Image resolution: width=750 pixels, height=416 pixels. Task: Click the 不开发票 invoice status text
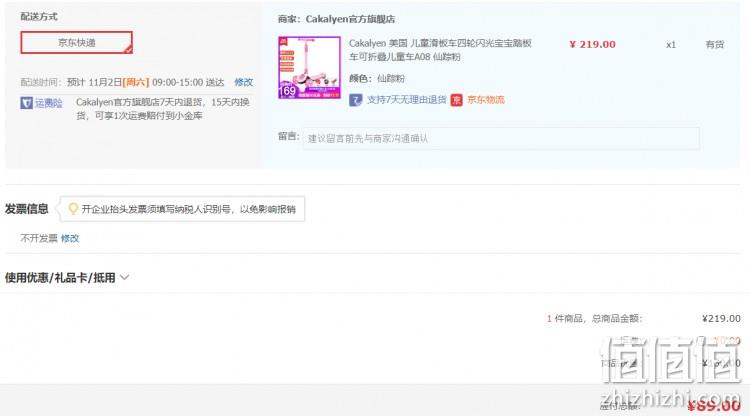[x=39, y=238]
